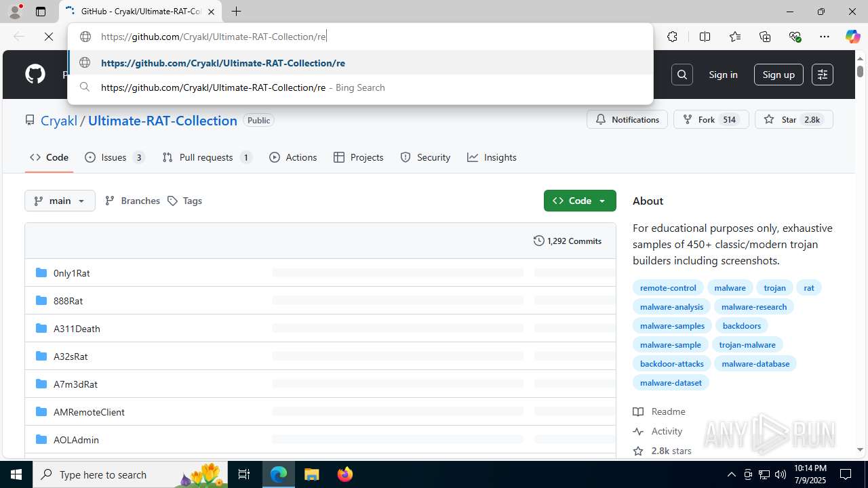Open Split screen view icon

[x=705, y=37]
